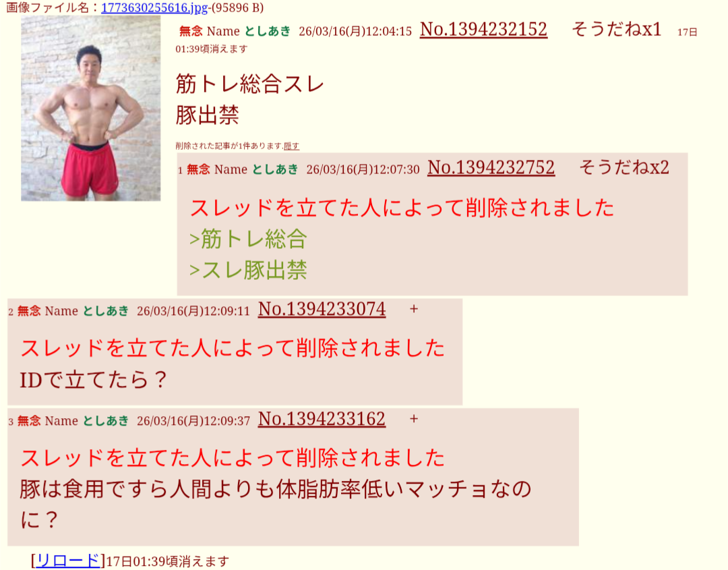Click 無念 title on the opening post
This screenshot has height=570, width=728.
[x=191, y=31]
